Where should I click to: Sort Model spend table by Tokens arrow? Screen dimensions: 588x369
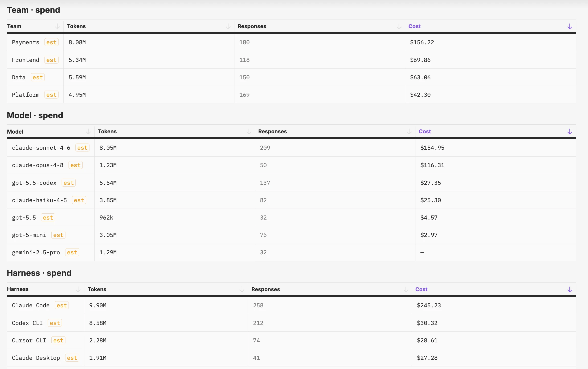(249, 132)
